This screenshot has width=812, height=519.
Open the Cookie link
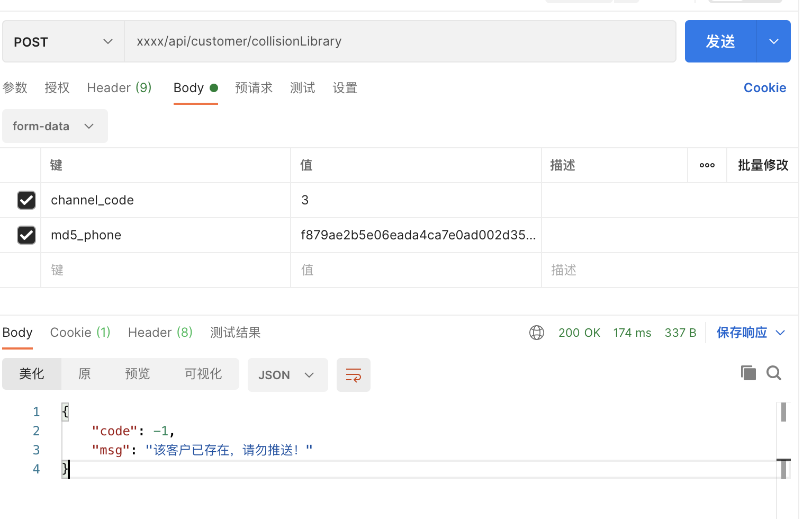pos(764,88)
